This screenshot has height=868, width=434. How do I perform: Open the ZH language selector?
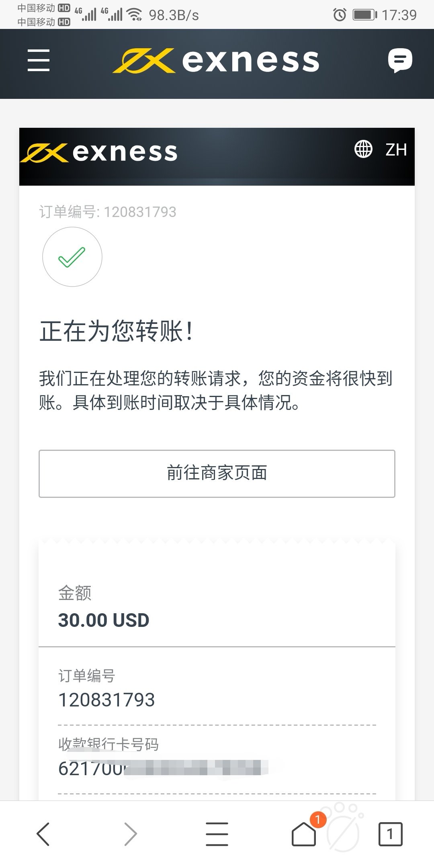[x=396, y=150]
